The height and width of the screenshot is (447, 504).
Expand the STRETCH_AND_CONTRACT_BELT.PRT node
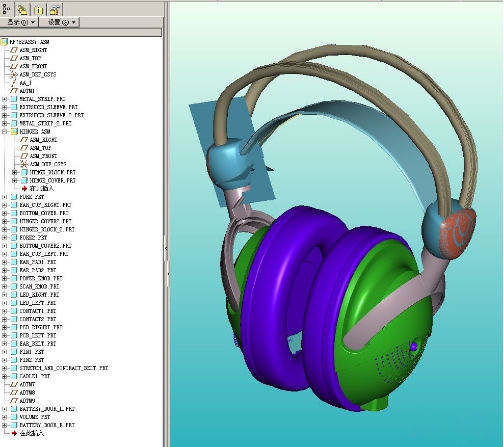tap(4, 368)
